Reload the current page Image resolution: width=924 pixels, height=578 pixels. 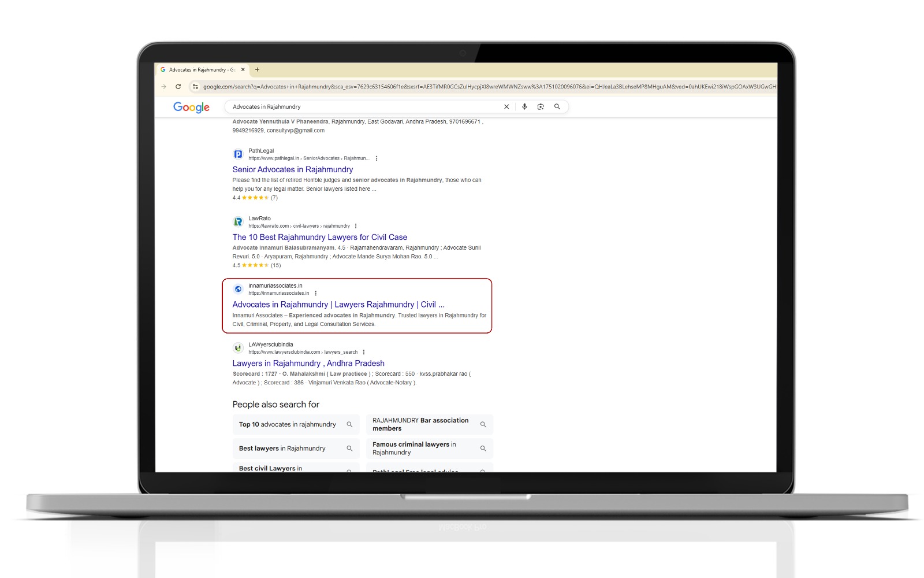click(x=178, y=87)
